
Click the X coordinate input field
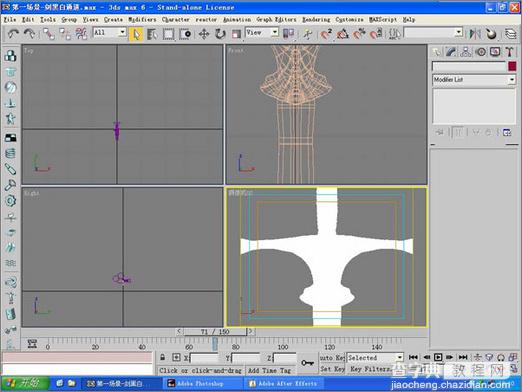(x=204, y=358)
